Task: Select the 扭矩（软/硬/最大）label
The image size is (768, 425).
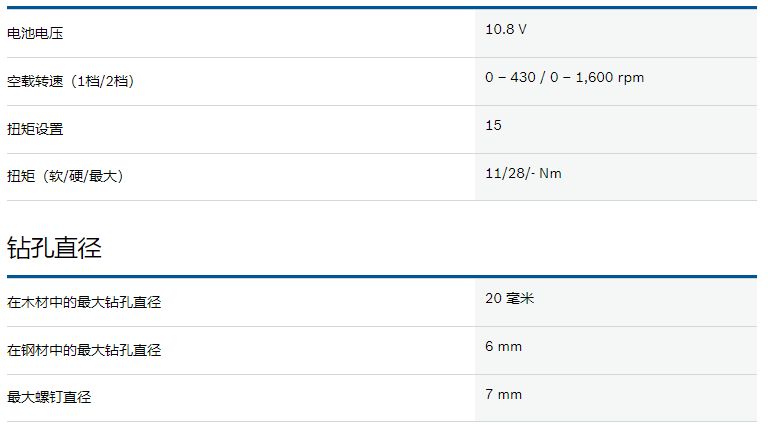Action: pyautogui.click(x=65, y=176)
